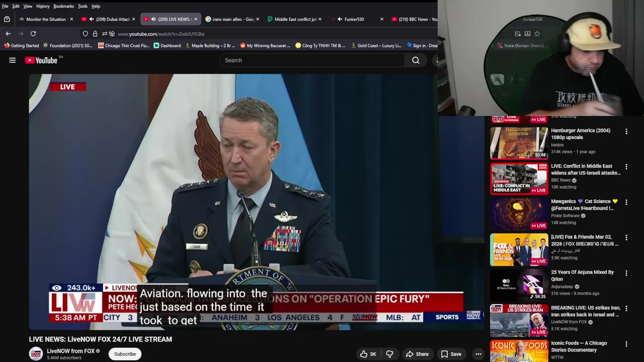The height and width of the screenshot is (362, 644).
Task: Reload the page with the refresh icon
Action: [x=33, y=34]
